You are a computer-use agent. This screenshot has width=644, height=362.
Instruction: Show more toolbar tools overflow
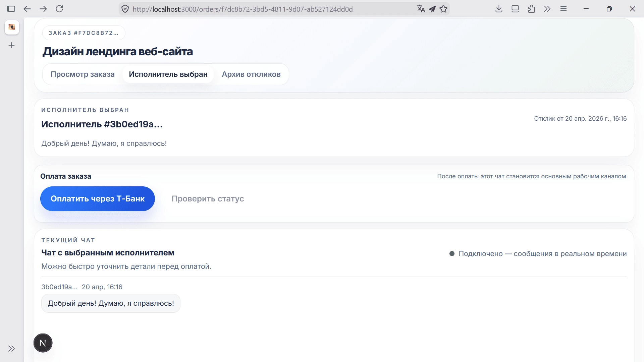tap(547, 9)
